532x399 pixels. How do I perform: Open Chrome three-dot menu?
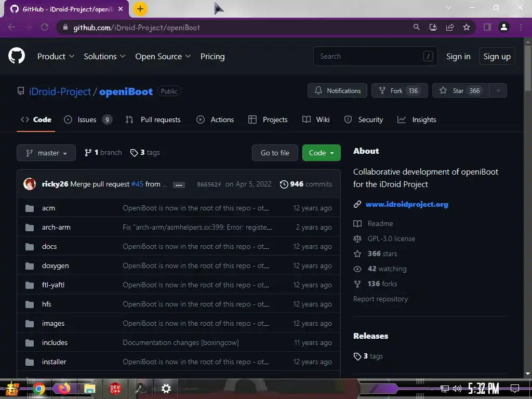[x=521, y=27]
